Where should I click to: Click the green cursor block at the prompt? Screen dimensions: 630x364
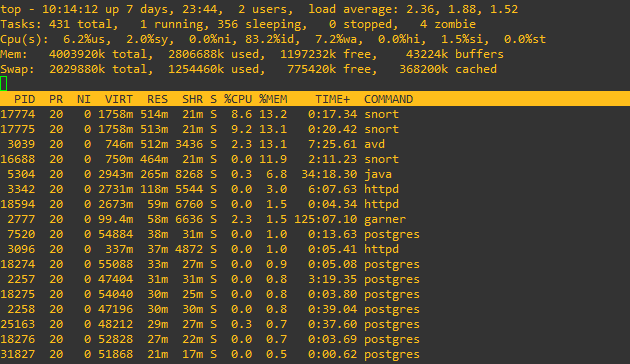pos(4,84)
